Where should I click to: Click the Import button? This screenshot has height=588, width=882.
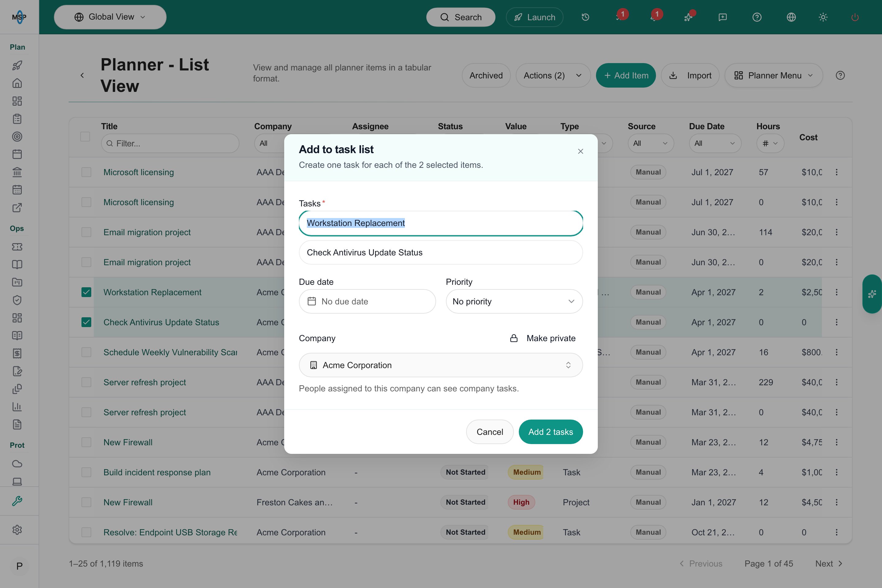coord(690,75)
